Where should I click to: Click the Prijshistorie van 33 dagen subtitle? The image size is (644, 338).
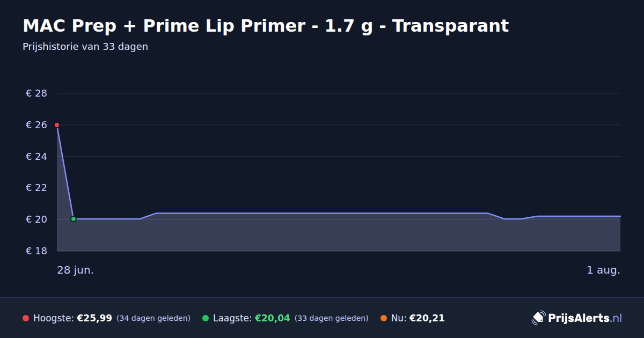[85, 47]
